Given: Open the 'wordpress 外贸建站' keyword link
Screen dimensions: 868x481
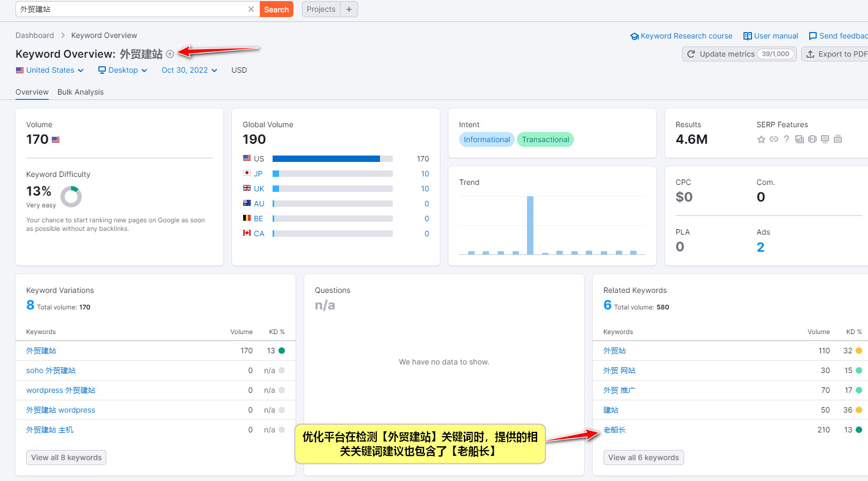Looking at the screenshot, I should point(61,390).
